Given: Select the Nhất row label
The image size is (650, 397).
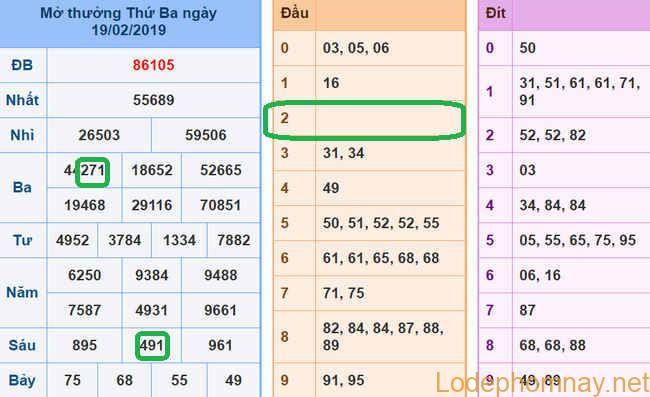Looking at the screenshot, I should point(22,100).
